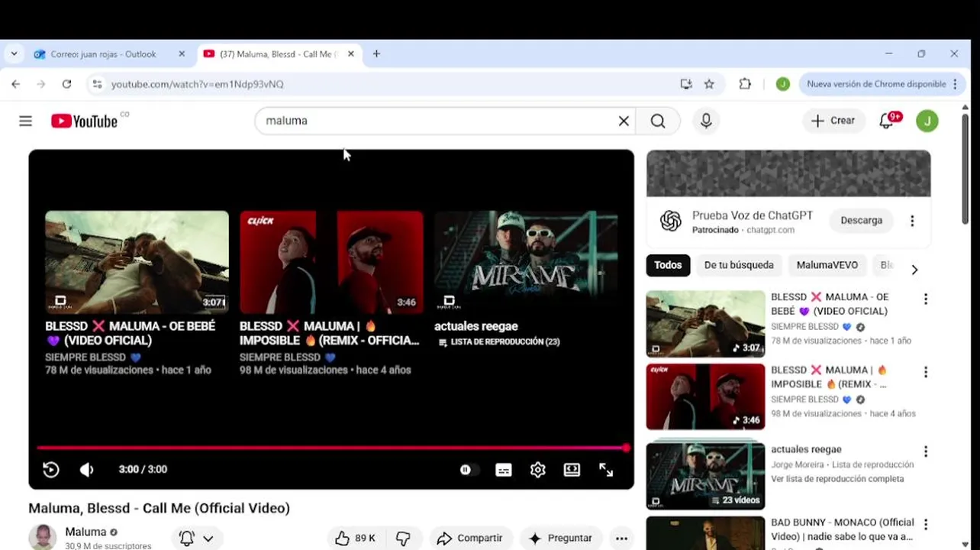Open options for BAD BUNNY MONACO video
This screenshot has width=980, height=550.
[x=926, y=524]
